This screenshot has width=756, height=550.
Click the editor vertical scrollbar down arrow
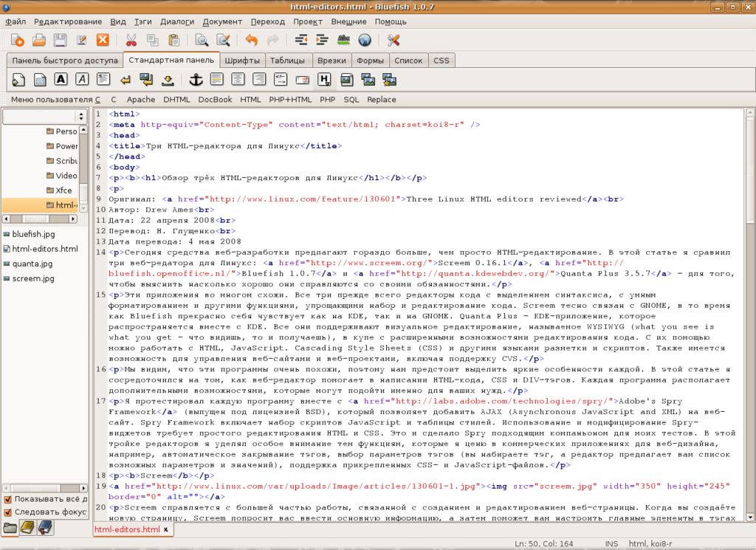point(750,518)
